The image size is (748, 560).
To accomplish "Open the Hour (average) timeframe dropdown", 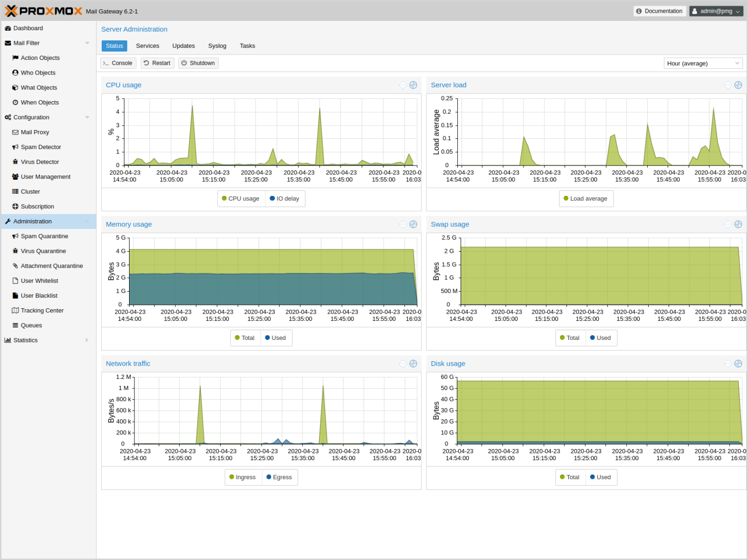I will pyautogui.click(x=703, y=63).
